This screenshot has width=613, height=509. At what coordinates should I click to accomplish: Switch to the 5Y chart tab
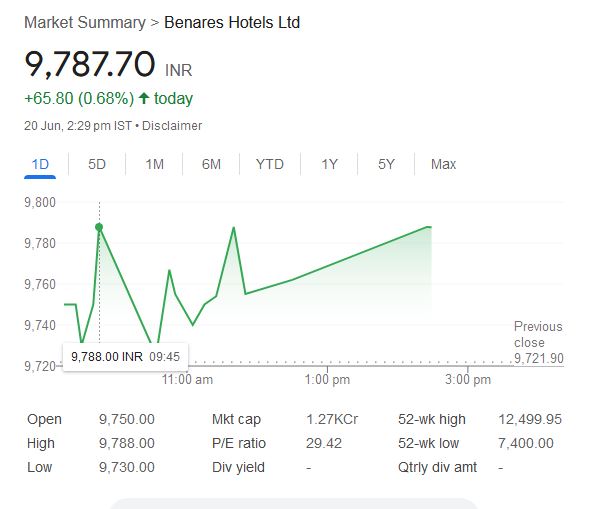[x=386, y=164]
